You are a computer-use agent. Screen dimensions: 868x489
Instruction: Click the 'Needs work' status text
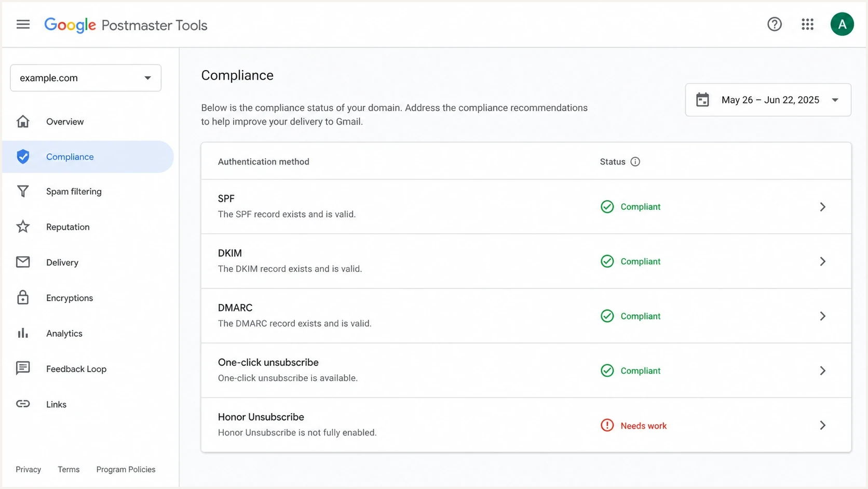pos(644,426)
